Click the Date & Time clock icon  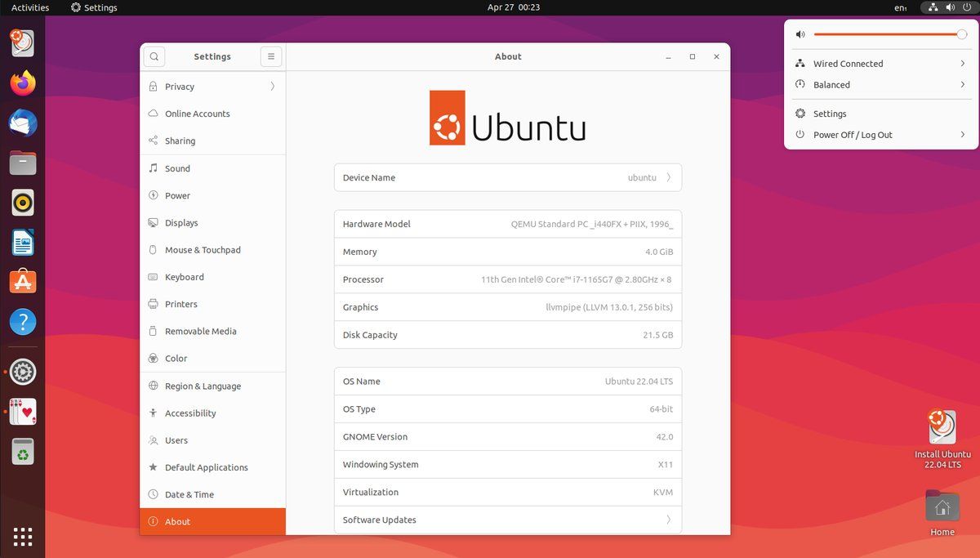[x=153, y=494]
